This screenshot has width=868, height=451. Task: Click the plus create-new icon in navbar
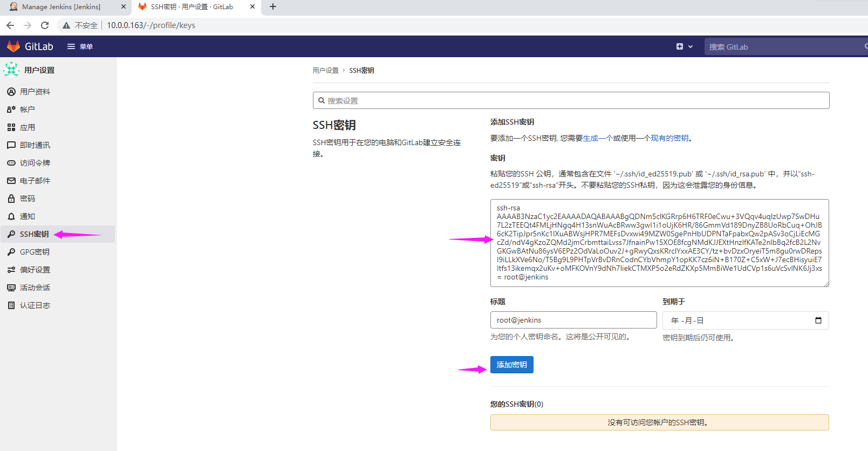tap(680, 46)
